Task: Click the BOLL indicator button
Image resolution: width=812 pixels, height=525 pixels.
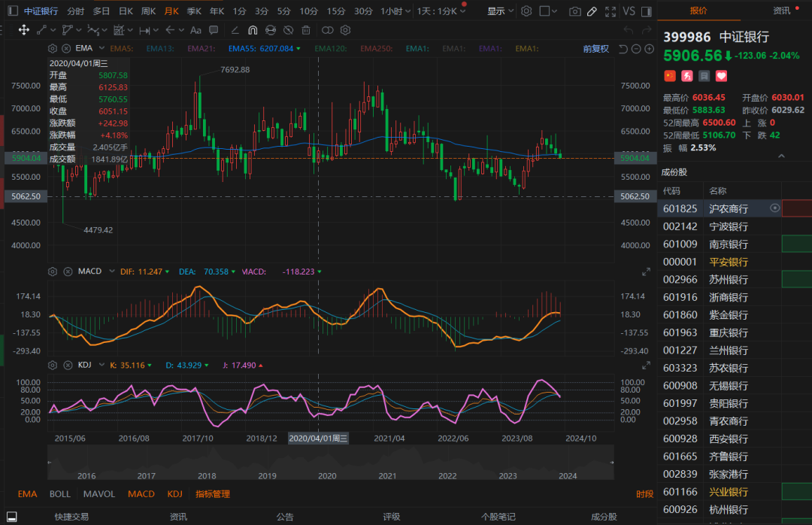Action: coord(60,494)
